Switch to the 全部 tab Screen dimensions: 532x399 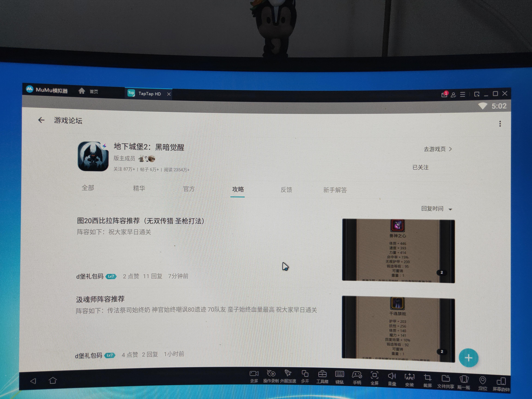click(88, 188)
